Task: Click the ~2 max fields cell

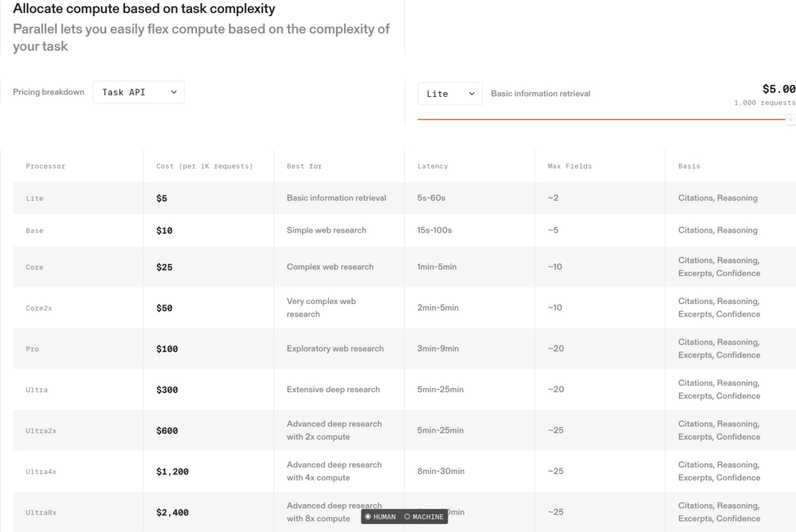Action: (x=553, y=198)
